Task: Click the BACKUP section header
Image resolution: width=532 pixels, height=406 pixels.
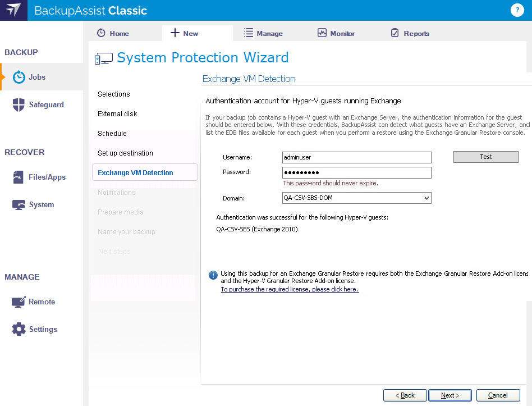Action: (21, 52)
